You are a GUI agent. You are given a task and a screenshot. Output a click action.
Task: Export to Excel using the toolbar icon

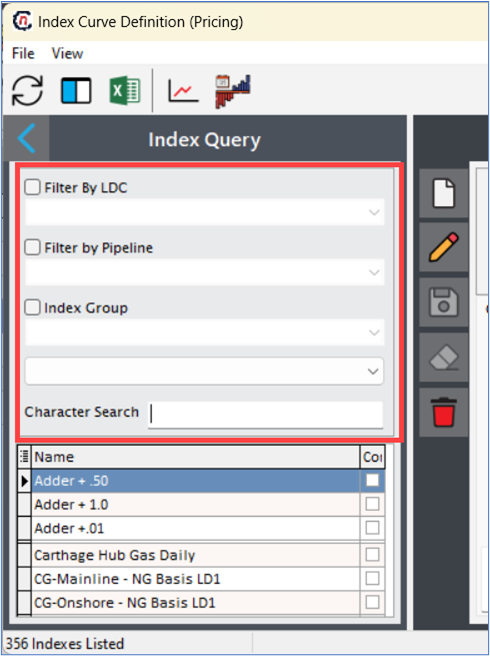pos(125,90)
